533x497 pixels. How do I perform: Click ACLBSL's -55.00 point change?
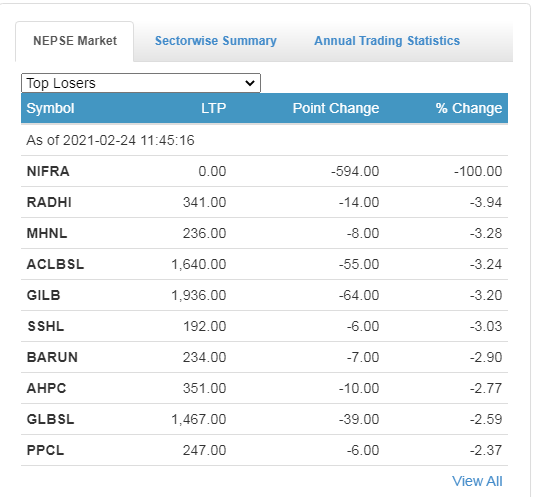359,264
